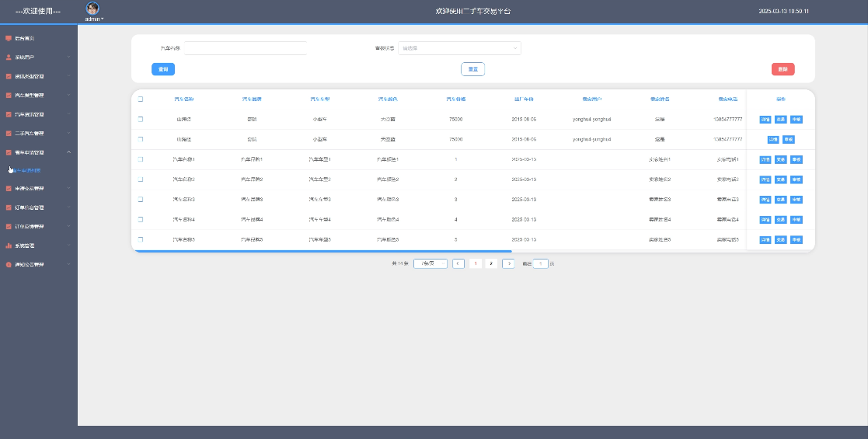The width and height of the screenshot is (868, 439).
Task: Go to next page with right arrow
Action: tap(508, 263)
